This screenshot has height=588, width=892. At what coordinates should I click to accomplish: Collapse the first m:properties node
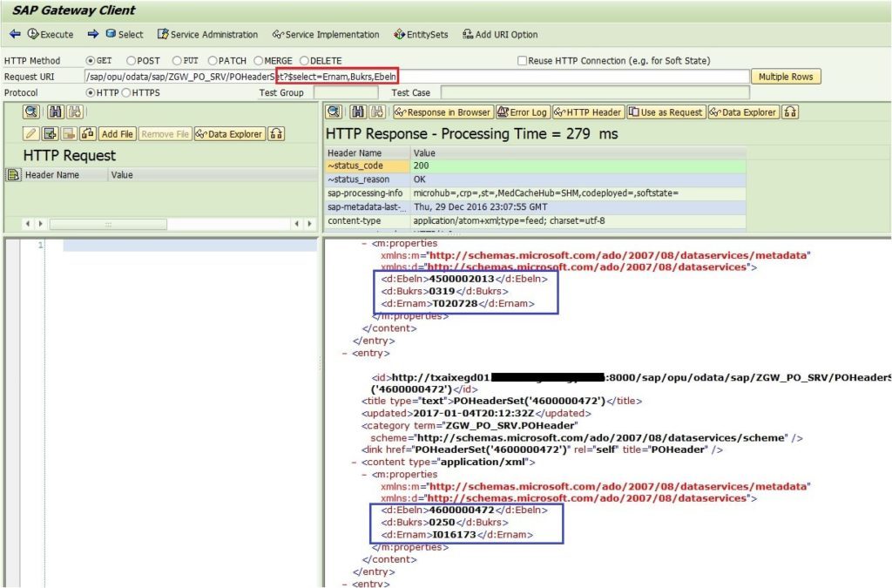coord(364,243)
